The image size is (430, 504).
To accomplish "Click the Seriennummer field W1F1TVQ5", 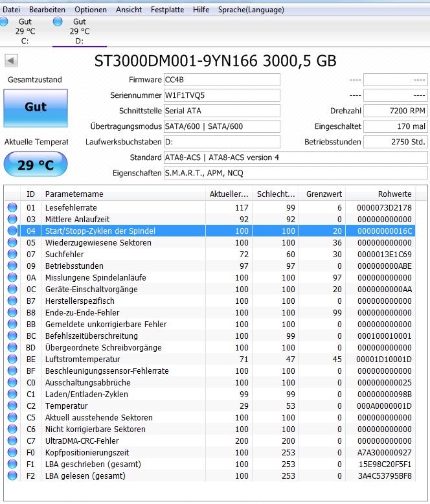I will pyautogui.click(x=221, y=95).
